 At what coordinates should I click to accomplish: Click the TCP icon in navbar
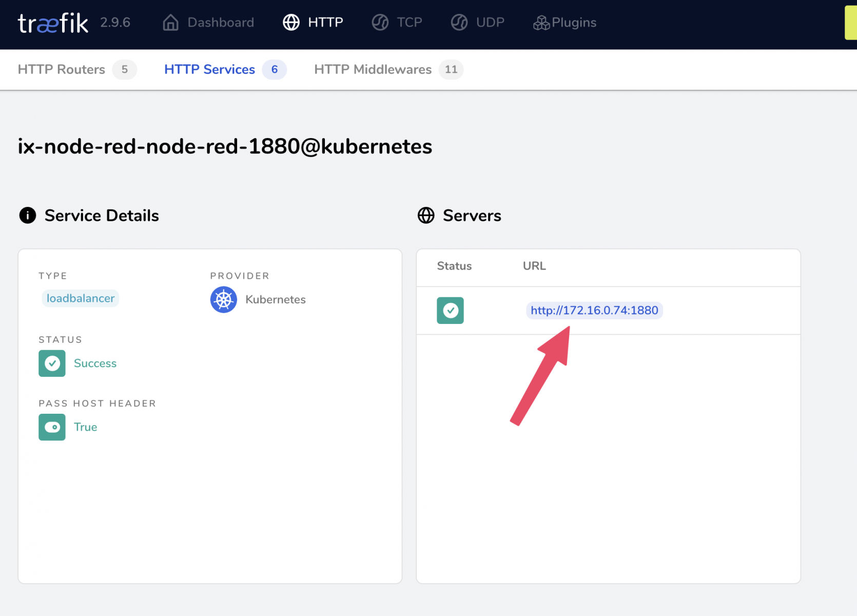tap(380, 23)
